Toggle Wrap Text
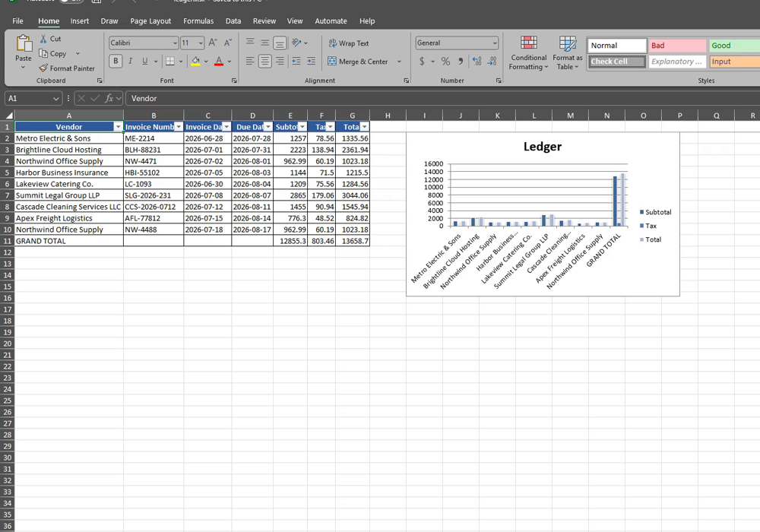760x532 pixels. [x=349, y=43]
